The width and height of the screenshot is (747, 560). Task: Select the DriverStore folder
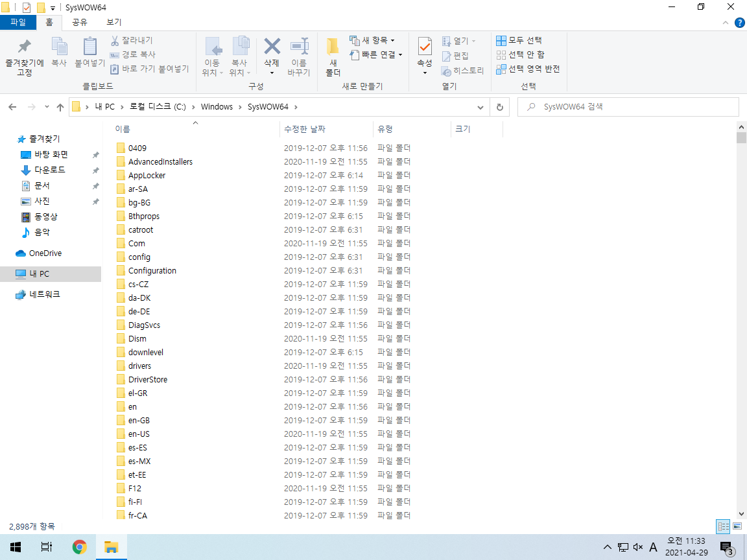148,380
